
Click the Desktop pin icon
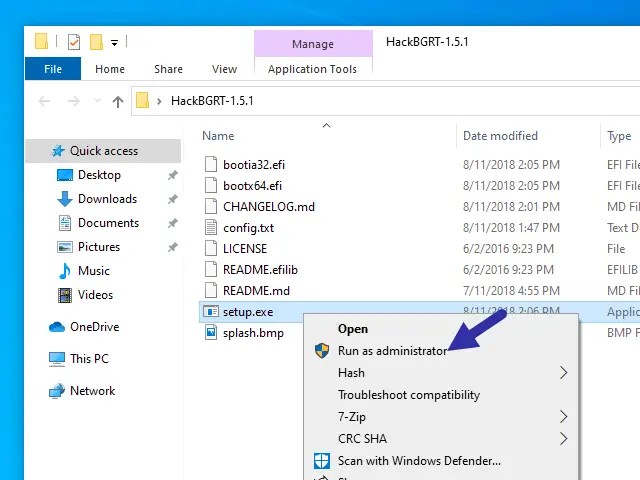click(173, 175)
